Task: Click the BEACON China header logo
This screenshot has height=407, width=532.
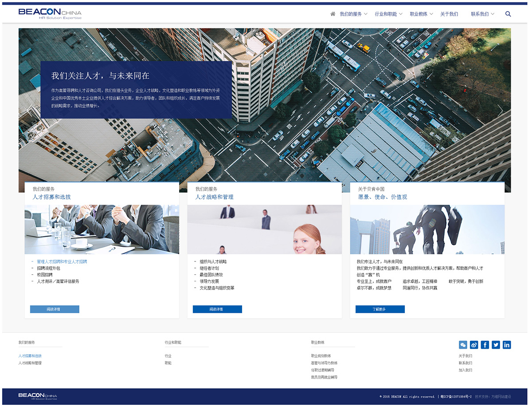Action: coord(50,14)
